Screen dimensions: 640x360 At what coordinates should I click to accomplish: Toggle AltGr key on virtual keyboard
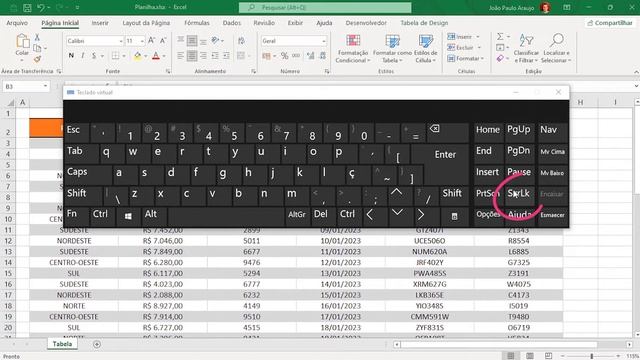[297, 217]
